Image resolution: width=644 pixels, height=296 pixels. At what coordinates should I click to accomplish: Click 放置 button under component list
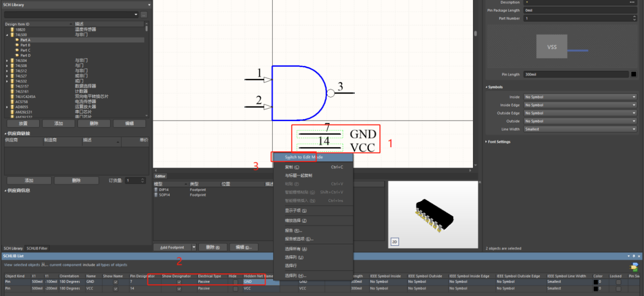(23, 124)
